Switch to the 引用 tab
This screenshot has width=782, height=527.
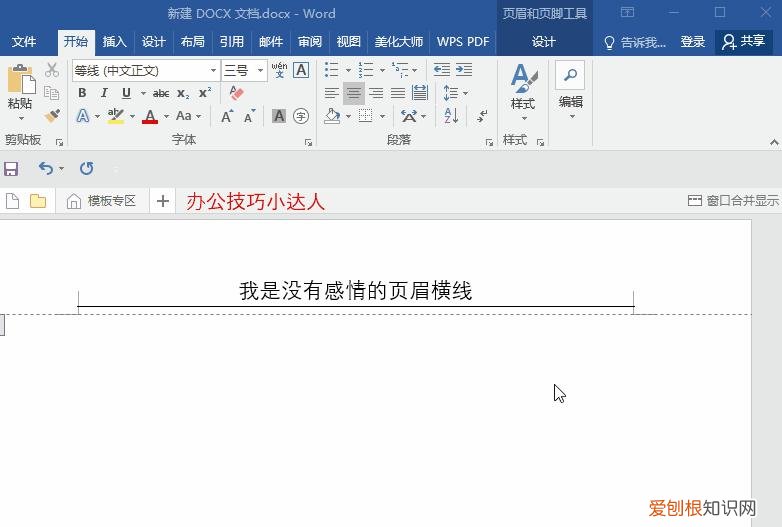point(232,42)
